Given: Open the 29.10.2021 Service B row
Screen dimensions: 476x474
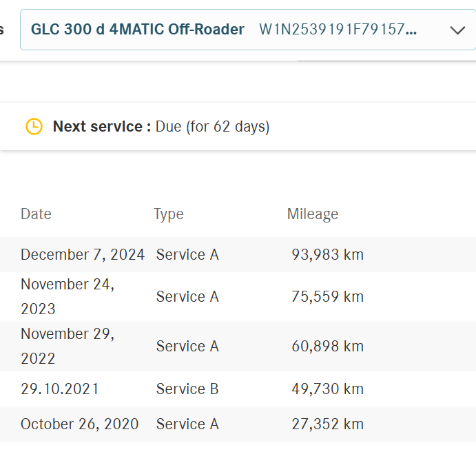Looking at the screenshot, I should (x=238, y=389).
